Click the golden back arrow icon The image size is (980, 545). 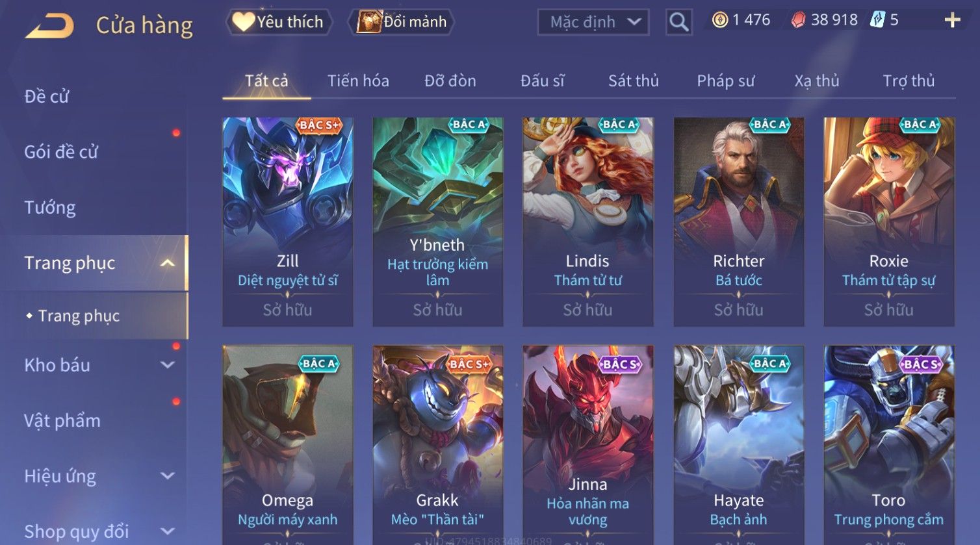pos(49,26)
